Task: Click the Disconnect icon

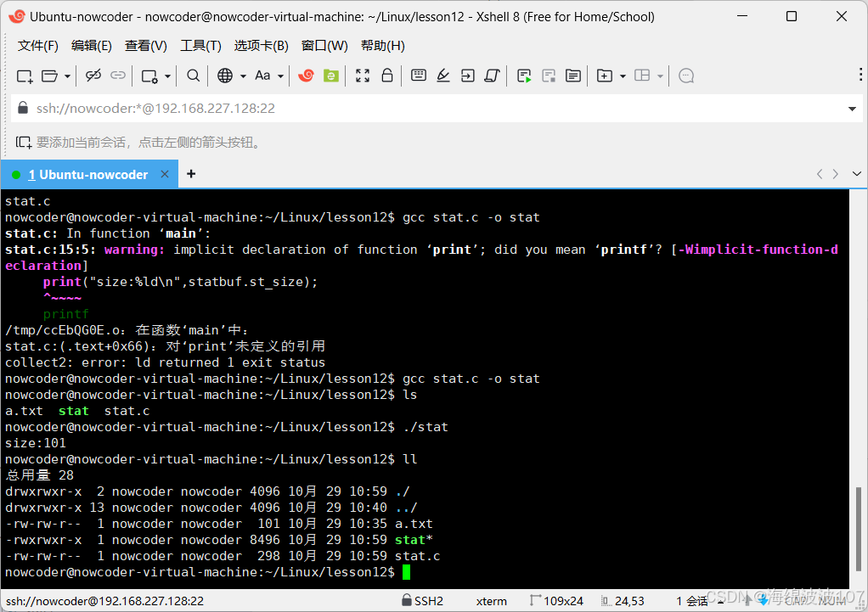Action: pyautogui.click(x=93, y=76)
